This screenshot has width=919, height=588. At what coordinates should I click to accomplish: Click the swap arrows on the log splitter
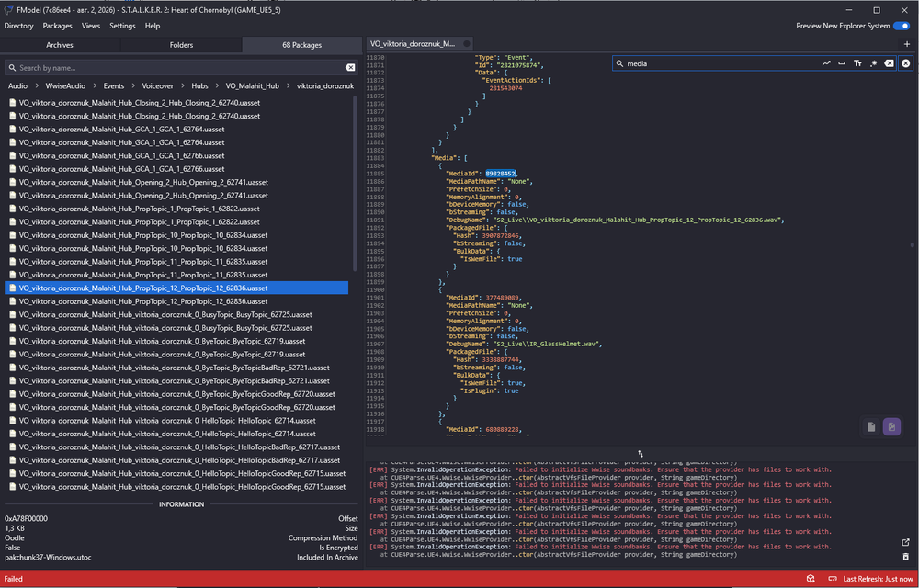641,454
